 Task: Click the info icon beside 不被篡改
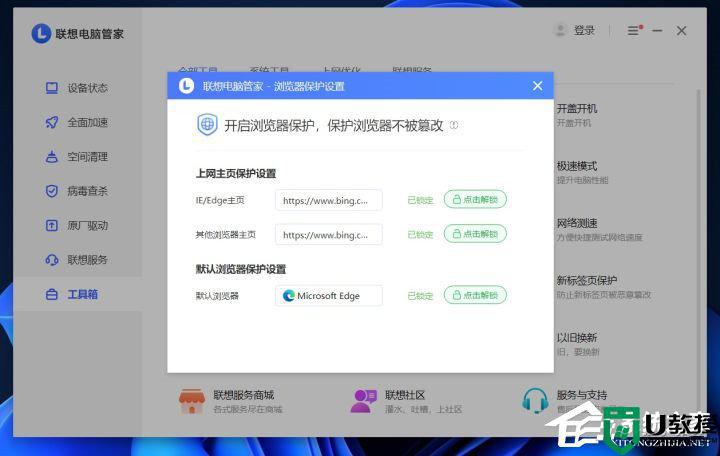click(x=454, y=125)
